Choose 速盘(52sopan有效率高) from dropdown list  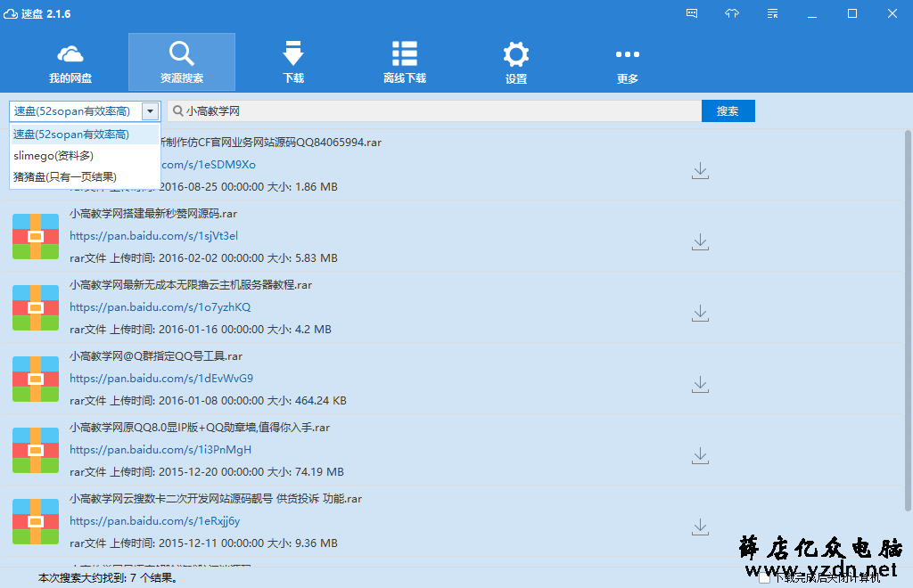point(85,135)
